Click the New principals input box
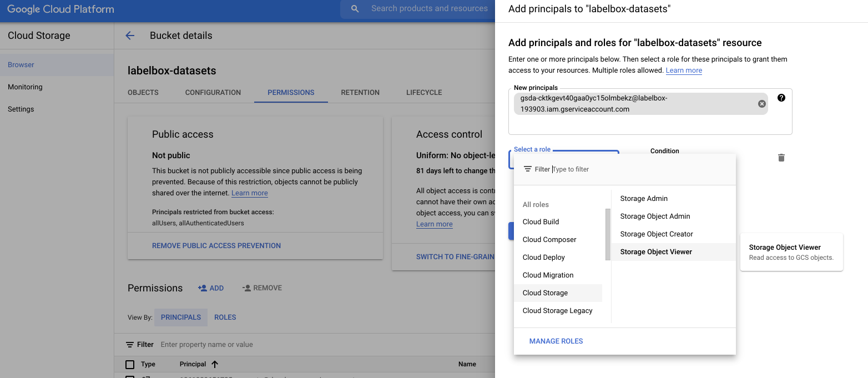Image resolution: width=868 pixels, height=378 pixels. pos(650,112)
